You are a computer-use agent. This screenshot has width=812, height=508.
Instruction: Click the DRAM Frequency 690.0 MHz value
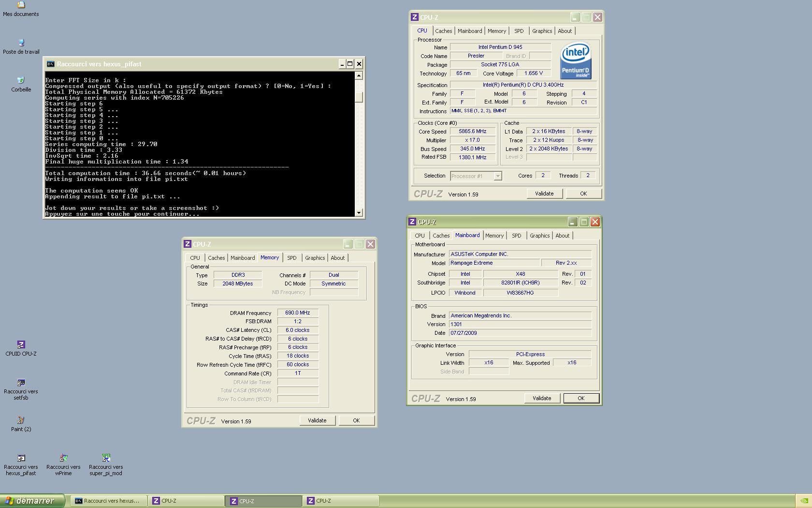pyautogui.click(x=298, y=313)
